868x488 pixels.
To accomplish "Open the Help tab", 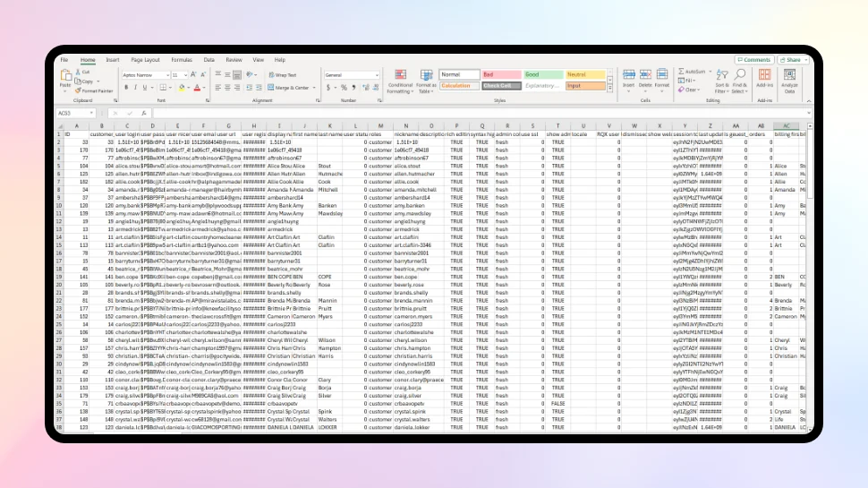I will coord(280,60).
